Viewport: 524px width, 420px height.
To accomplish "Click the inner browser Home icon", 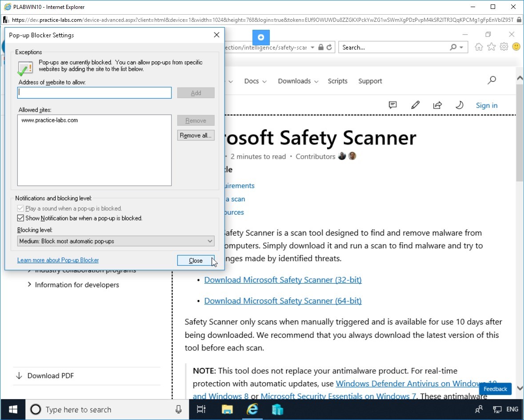I will (x=479, y=47).
